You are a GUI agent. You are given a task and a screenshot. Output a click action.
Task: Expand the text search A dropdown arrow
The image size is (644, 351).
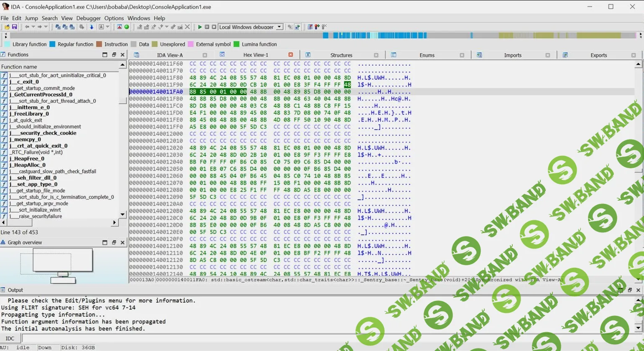pos(107,27)
